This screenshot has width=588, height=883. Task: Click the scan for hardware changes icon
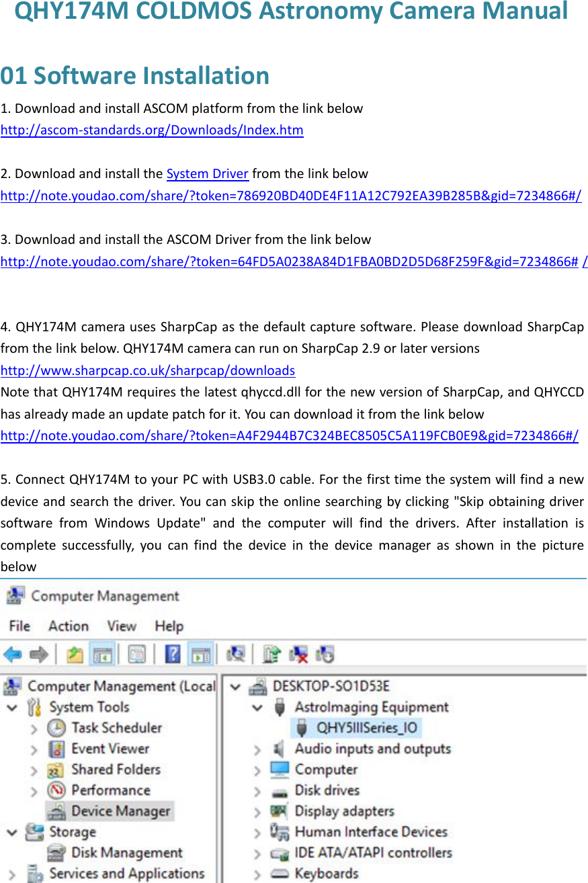235,653
